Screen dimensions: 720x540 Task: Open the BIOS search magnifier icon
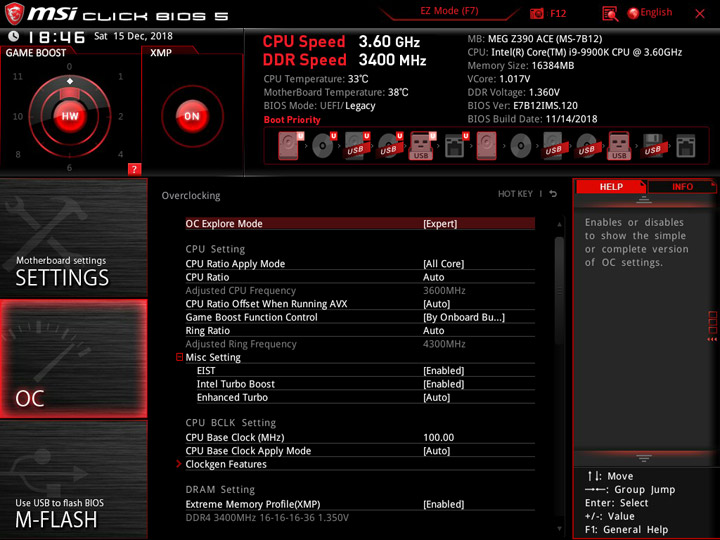click(610, 14)
